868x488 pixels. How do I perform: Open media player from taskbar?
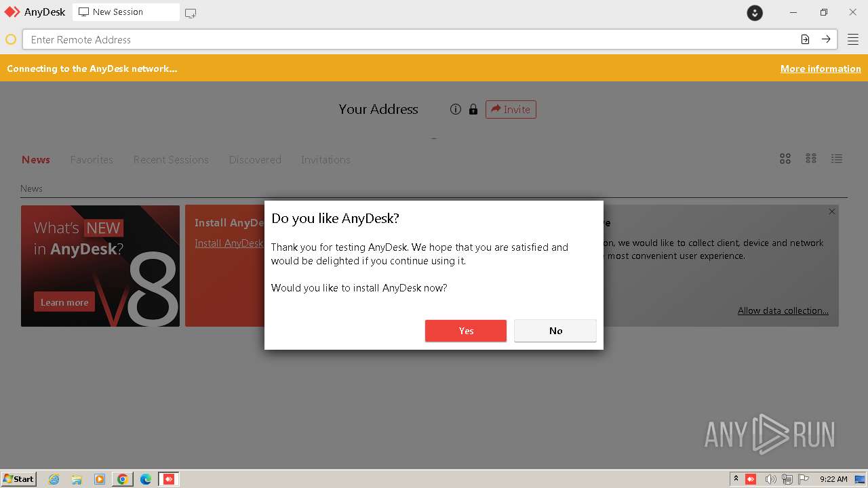coord(100,479)
